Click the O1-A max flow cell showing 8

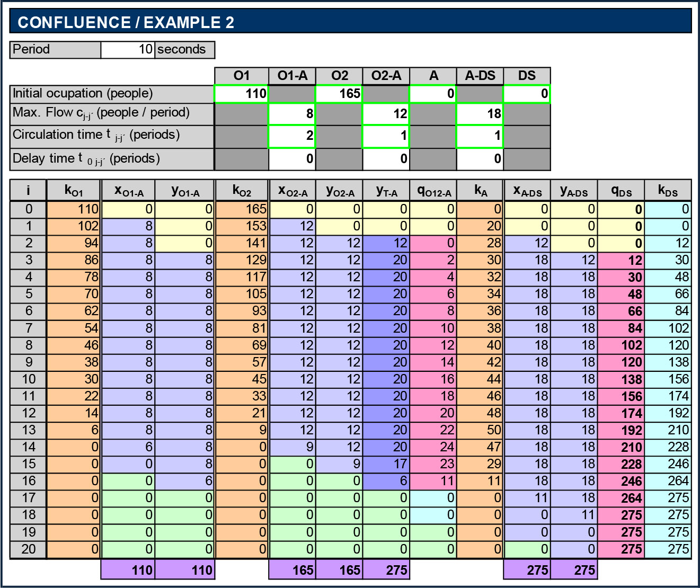292,114
